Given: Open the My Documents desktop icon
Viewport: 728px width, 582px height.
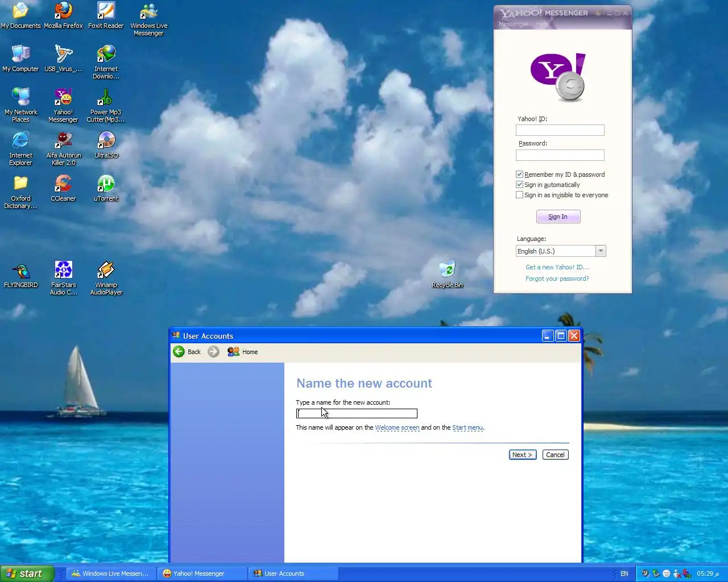Looking at the screenshot, I should 20,16.
